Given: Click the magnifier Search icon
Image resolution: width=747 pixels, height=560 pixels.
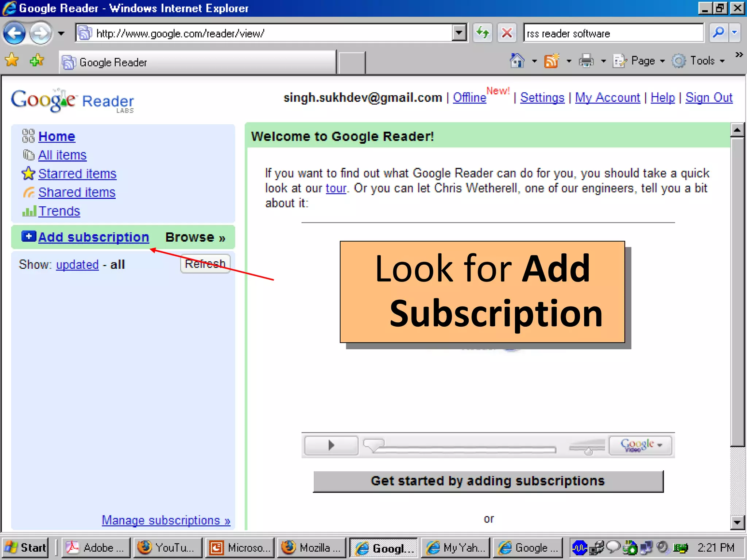Looking at the screenshot, I should pyautogui.click(x=719, y=33).
